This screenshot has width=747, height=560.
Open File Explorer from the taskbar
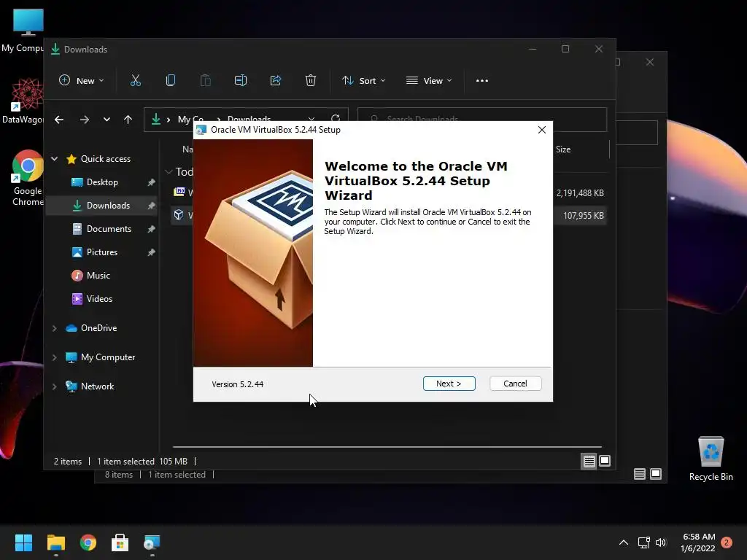point(55,542)
